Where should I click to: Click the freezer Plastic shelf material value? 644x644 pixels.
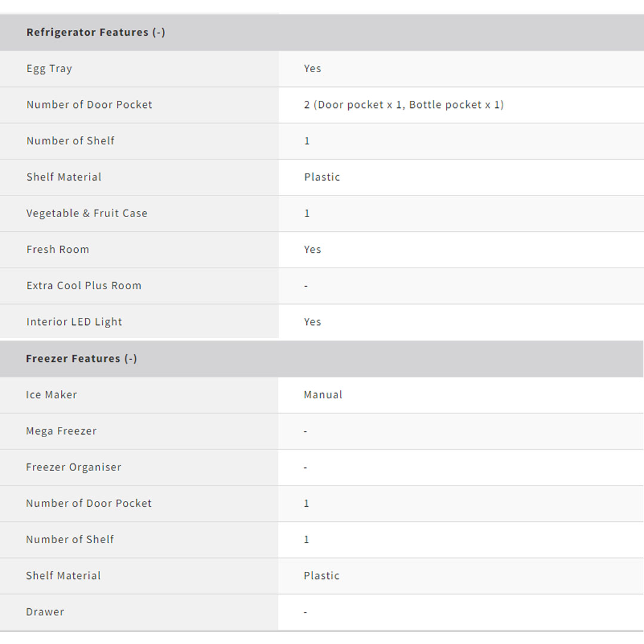click(x=321, y=576)
